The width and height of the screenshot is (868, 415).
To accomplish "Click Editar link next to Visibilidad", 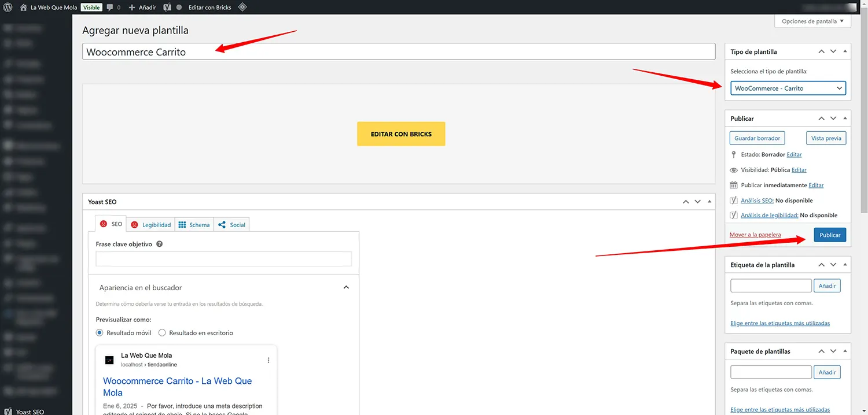I will [799, 170].
